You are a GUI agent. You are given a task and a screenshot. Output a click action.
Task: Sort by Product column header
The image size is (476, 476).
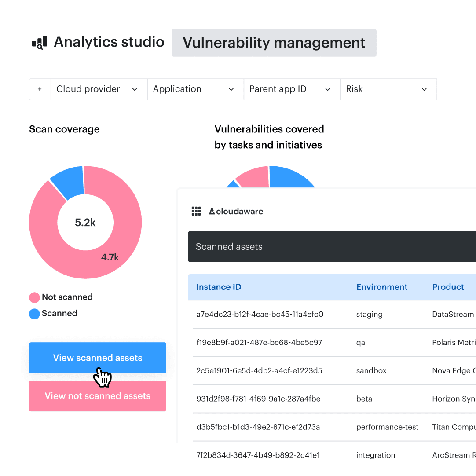point(448,287)
